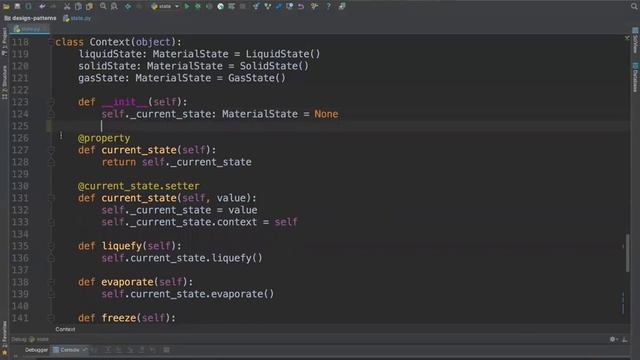Click the Replace magnifier icon
The image size is (640, 360).
[114, 6]
